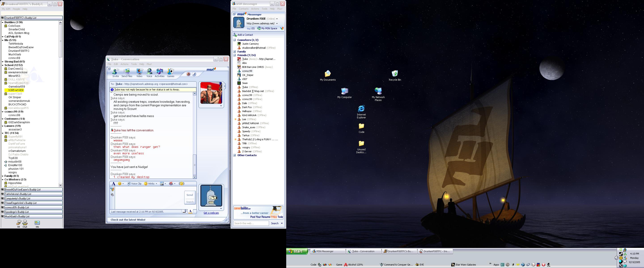Click the mail inbox (0) icon in MSN Messenger
The image size is (644, 268).
point(250,28)
